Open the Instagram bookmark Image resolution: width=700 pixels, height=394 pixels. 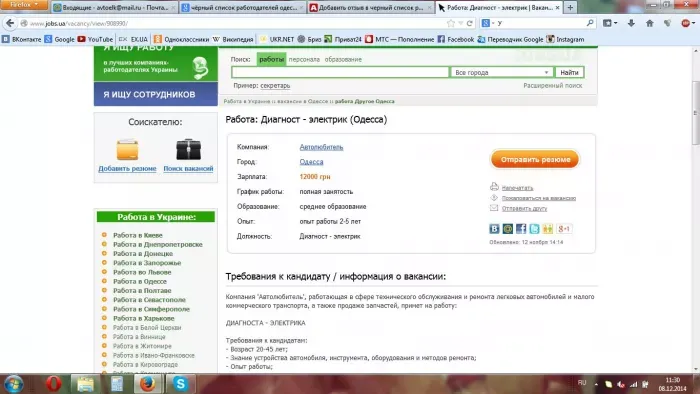coord(565,39)
